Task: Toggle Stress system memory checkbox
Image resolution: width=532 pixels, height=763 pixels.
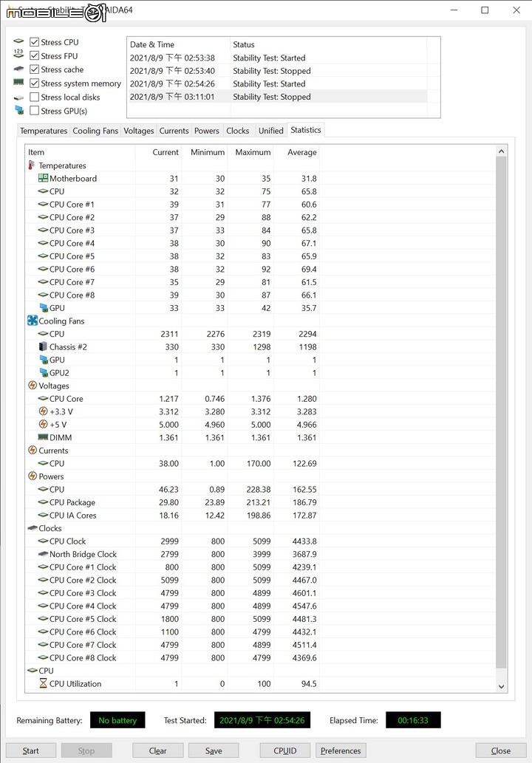Action: (34, 83)
